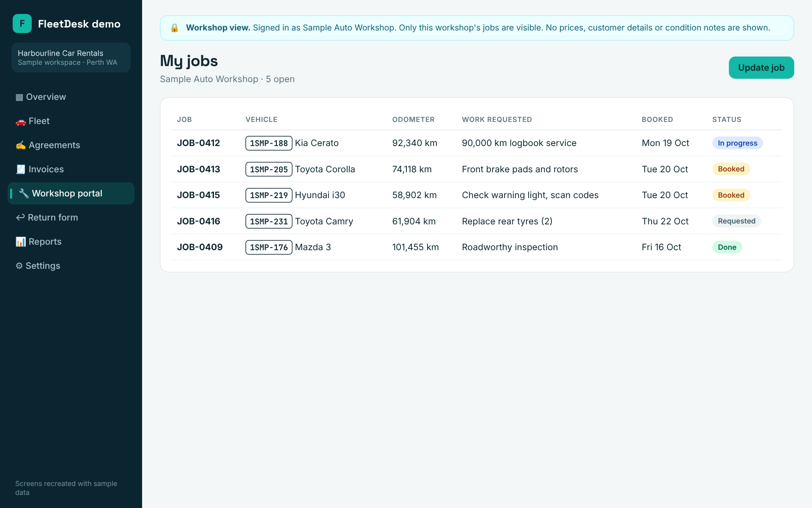Open job JOB-0412
812x508 pixels.
pos(198,143)
